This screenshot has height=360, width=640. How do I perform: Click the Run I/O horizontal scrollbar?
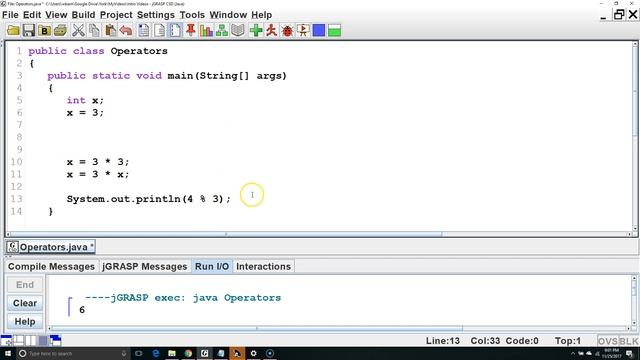point(257,328)
